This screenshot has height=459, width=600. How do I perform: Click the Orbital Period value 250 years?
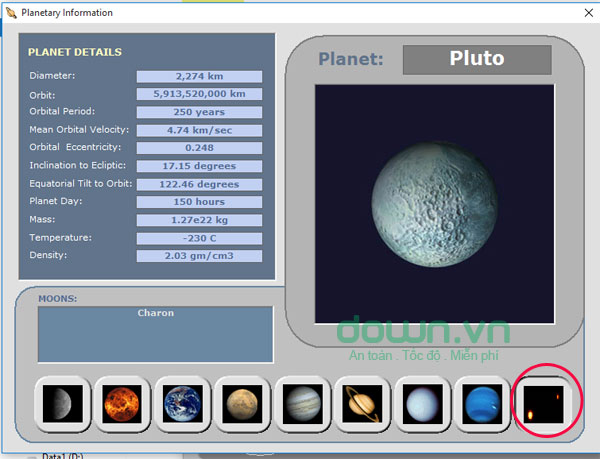199,112
